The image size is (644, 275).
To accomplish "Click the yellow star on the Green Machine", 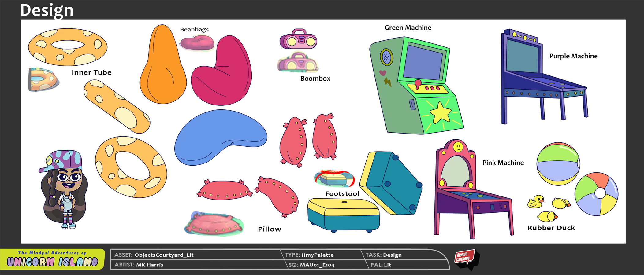I will pos(440,112).
